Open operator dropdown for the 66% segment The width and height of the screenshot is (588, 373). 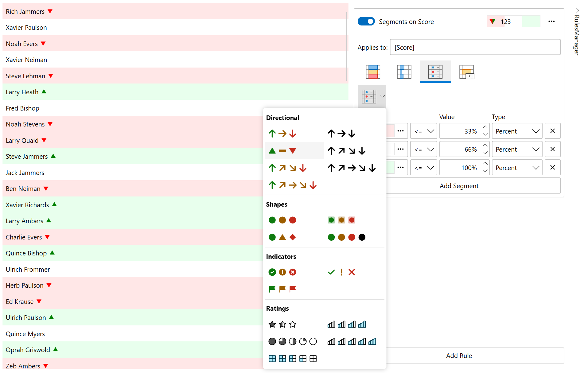point(423,150)
